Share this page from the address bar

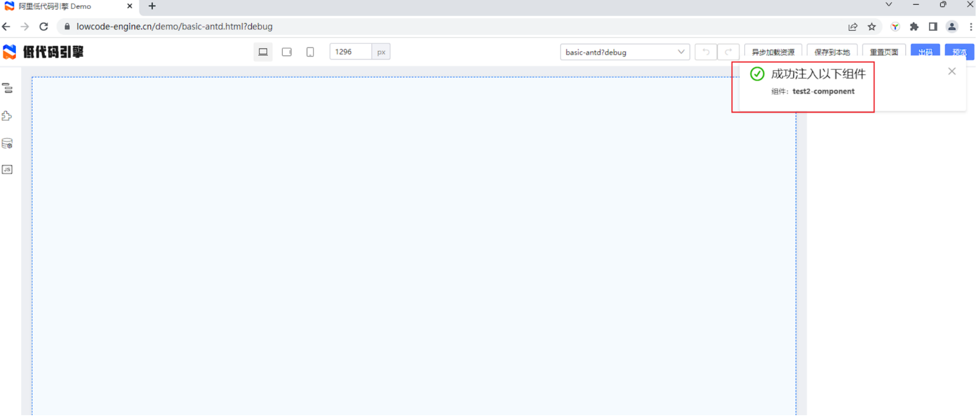click(853, 27)
